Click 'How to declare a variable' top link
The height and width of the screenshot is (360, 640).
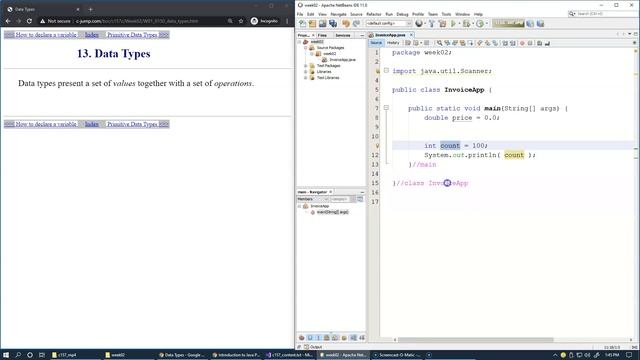pos(46,35)
